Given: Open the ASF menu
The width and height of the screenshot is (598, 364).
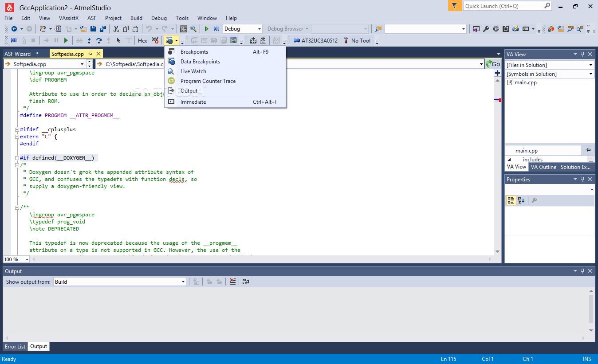Looking at the screenshot, I should [92, 18].
